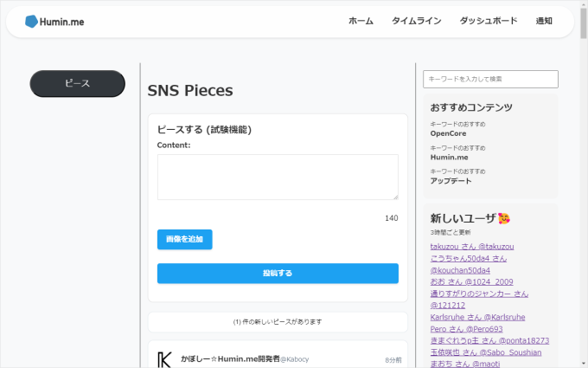
Task: Open ダッシュボード from the navigation bar
Action: pos(489,21)
